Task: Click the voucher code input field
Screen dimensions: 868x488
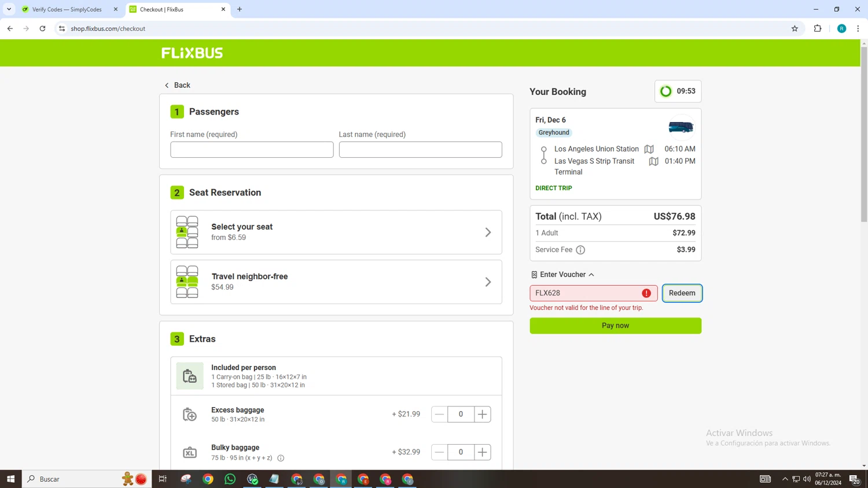Action: tap(593, 293)
